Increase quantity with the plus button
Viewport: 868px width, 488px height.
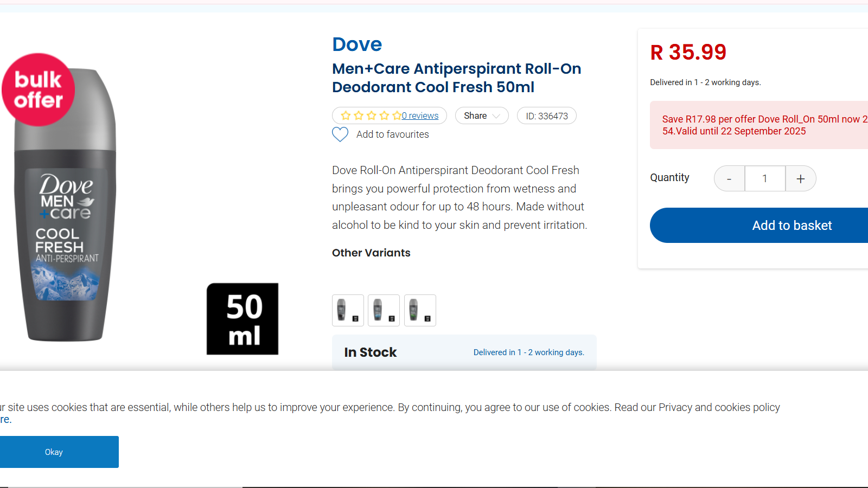click(801, 179)
